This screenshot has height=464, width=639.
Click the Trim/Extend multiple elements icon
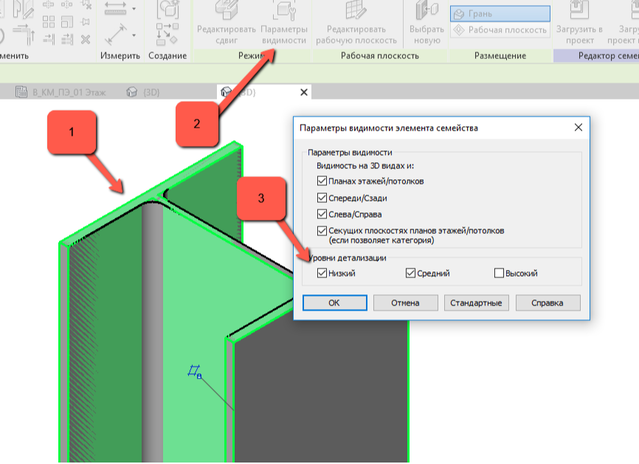[67, 39]
